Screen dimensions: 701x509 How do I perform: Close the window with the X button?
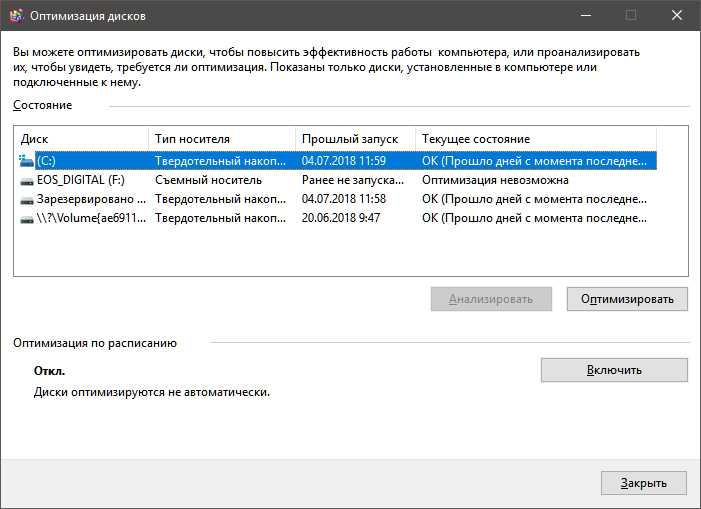point(677,16)
